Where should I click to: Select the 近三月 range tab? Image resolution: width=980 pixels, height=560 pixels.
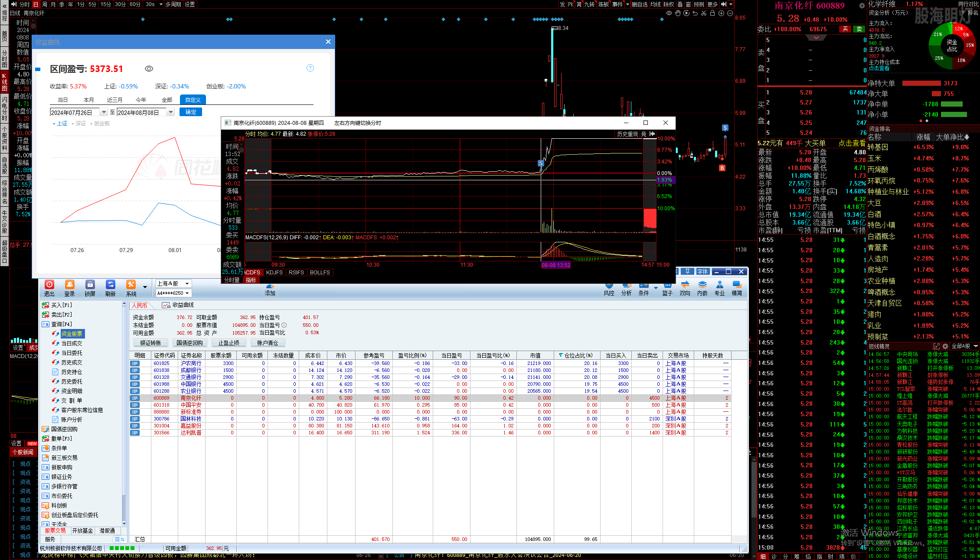point(114,100)
